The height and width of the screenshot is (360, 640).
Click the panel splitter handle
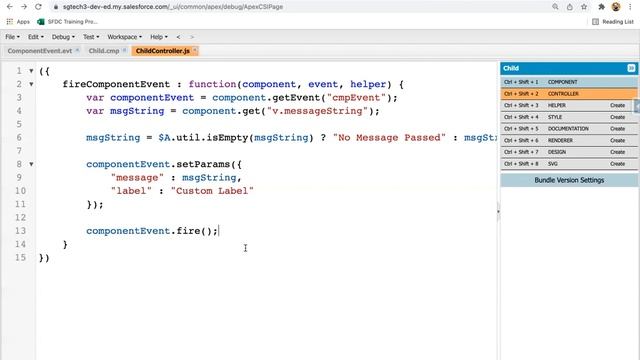click(498, 211)
